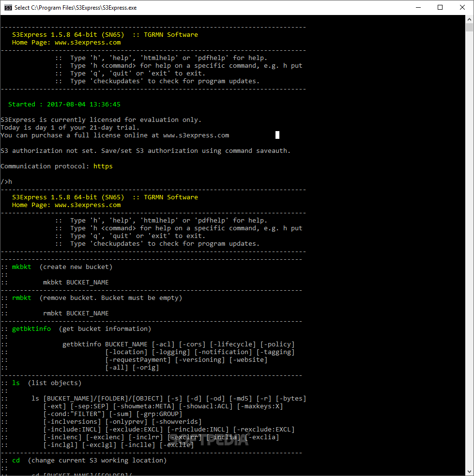Click the white text cursor block

pyautogui.click(x=277, y=135)
